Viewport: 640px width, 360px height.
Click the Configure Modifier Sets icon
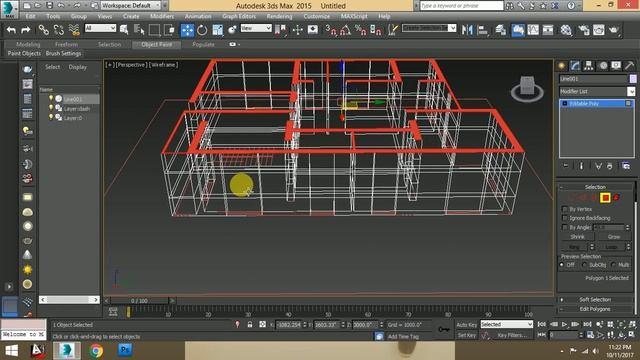[x=626, y=166]
